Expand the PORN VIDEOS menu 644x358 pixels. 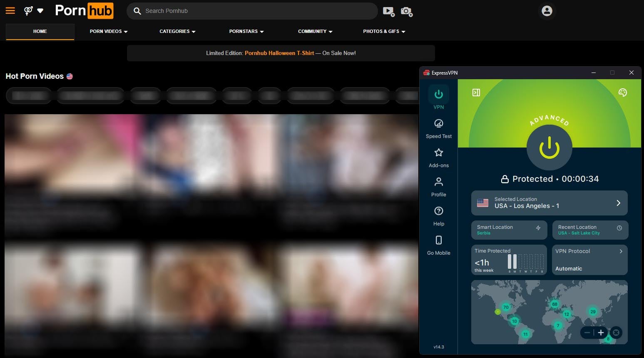tap(109, 31)
